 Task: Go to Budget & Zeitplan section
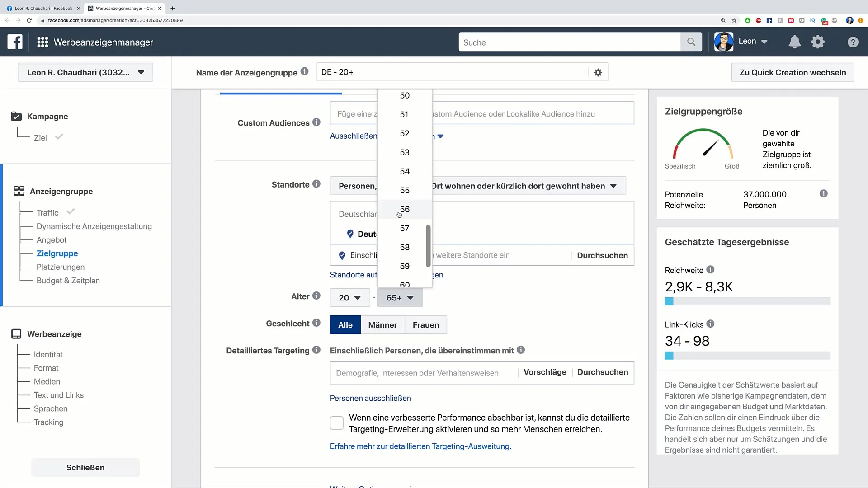(x=68, y=281)
